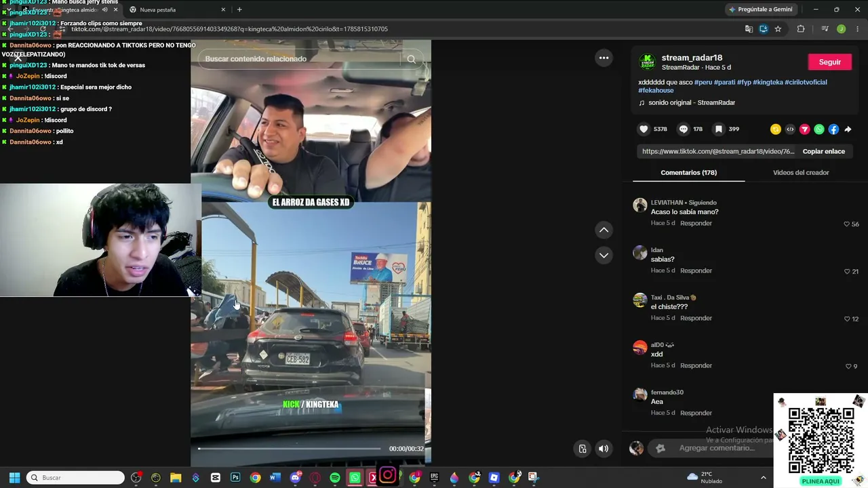
Task: Click Chrome's translate page icon
Action: (x=749, y=29)
